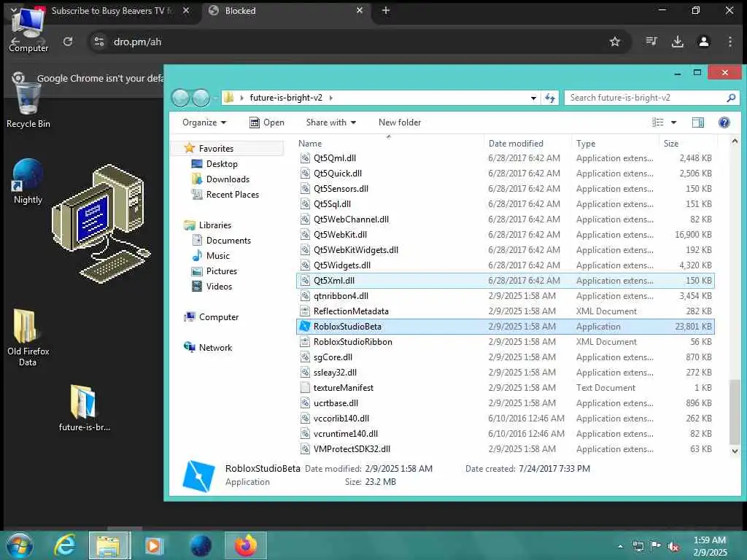747x560 pixels.
Task: Open Firefox from the taskbar
Action: click(245, 545)
